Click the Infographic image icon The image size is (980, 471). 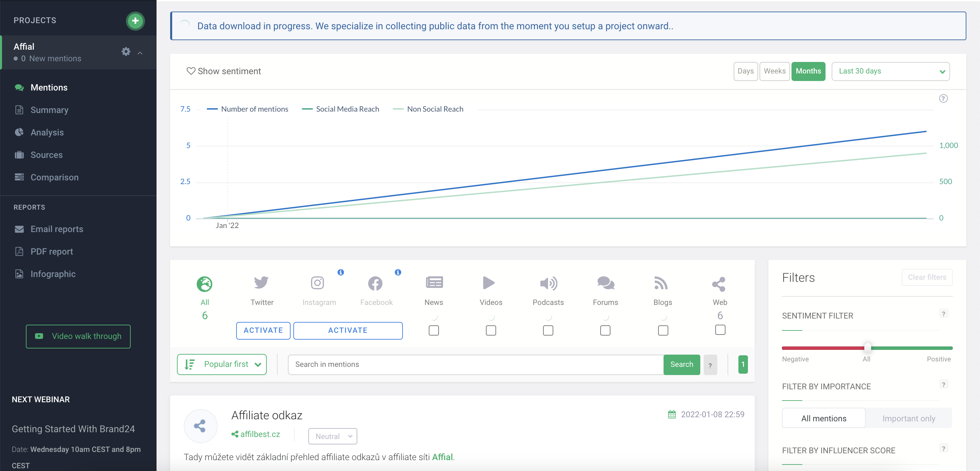pyautogui.click(x=19, y=274)
